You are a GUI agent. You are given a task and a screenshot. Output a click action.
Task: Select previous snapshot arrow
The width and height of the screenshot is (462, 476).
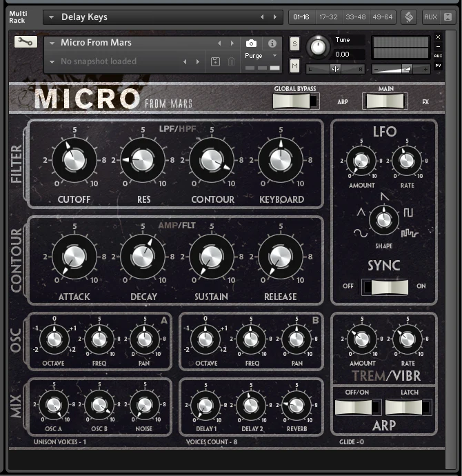[x=185, y=61]
